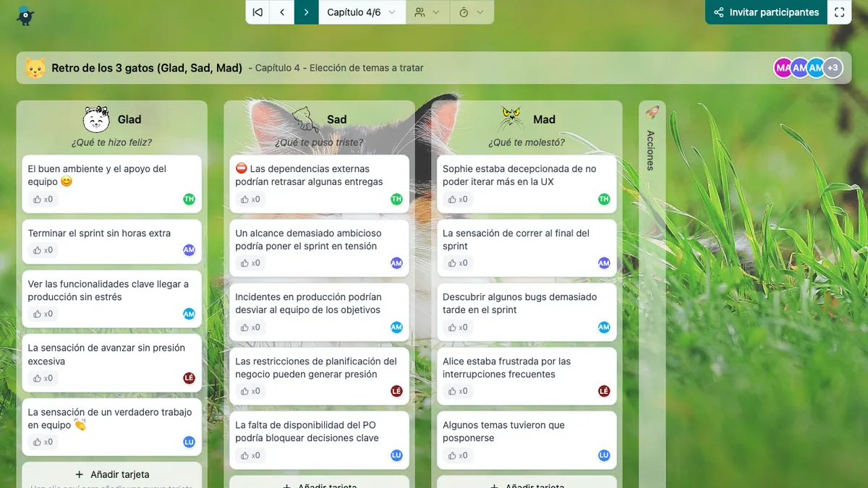Expand the timer dropdown

click(x=472, y=12)
